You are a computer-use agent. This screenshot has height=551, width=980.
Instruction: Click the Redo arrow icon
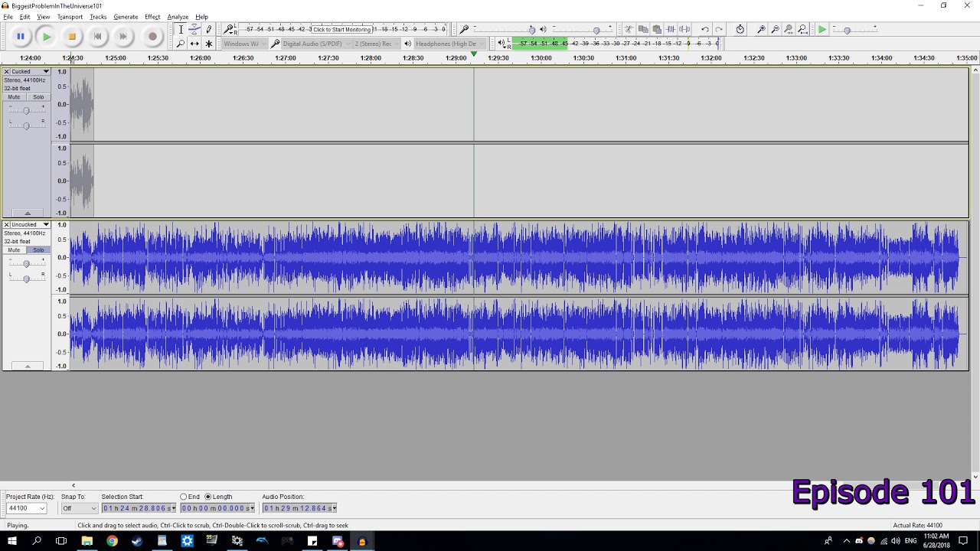click(719, 29)
